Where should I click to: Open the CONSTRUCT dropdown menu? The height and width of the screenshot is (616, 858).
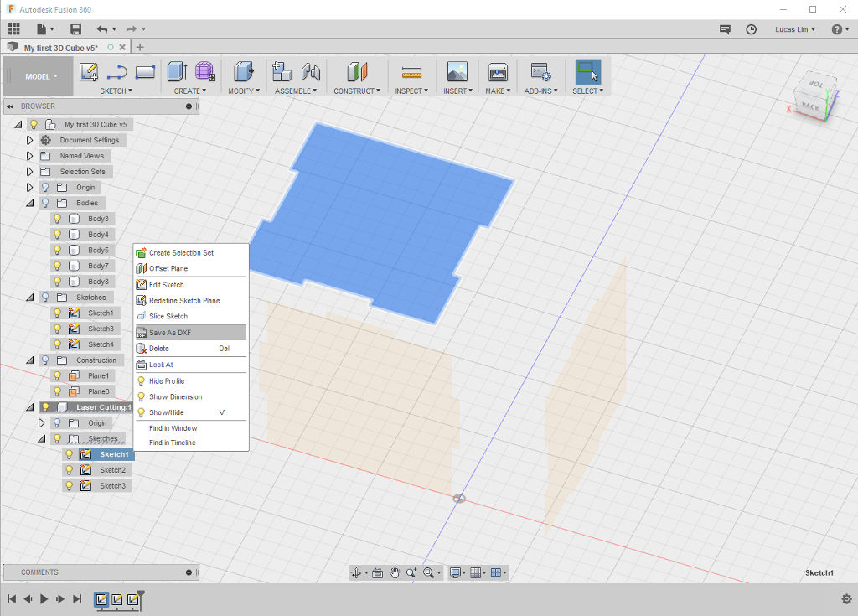pyautogui.click(x=357, y=91)
